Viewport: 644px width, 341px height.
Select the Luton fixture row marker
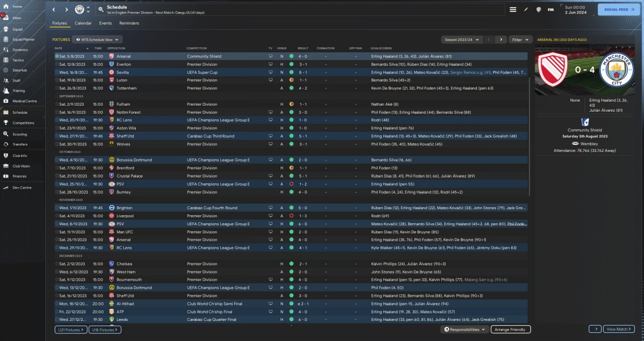coord(57,80)
